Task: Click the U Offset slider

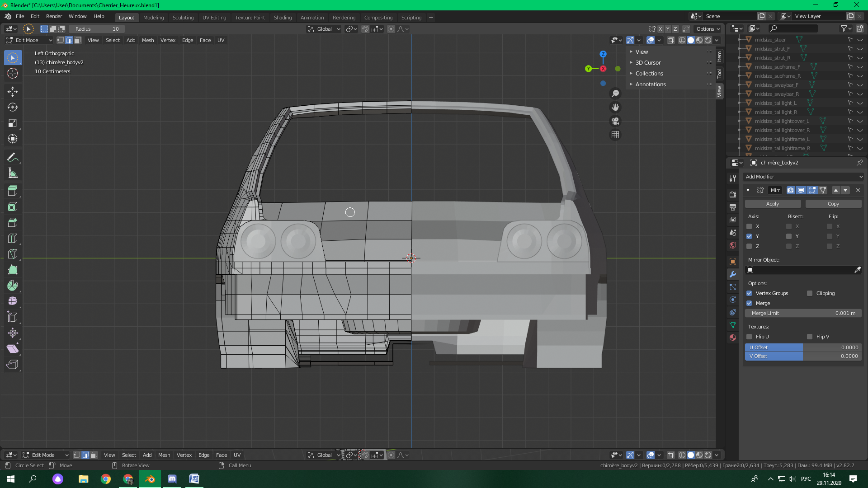Action: click(803, 347)
